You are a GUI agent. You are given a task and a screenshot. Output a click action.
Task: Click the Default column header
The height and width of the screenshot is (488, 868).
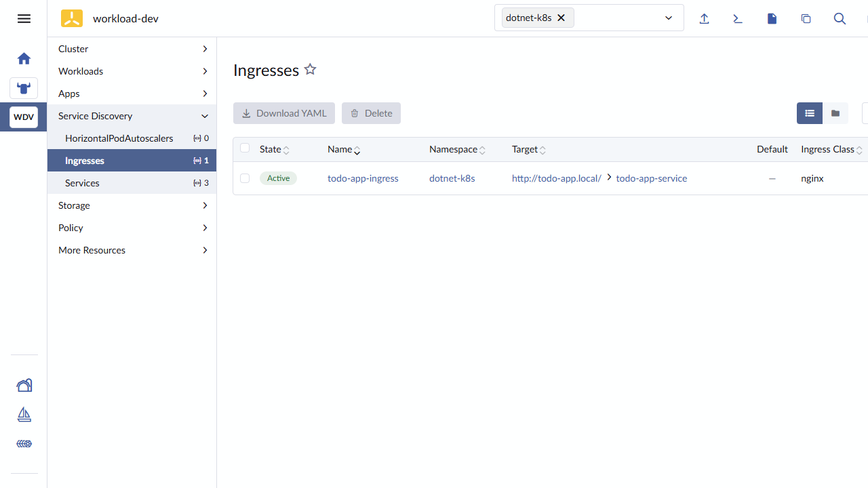click(772, 149)
